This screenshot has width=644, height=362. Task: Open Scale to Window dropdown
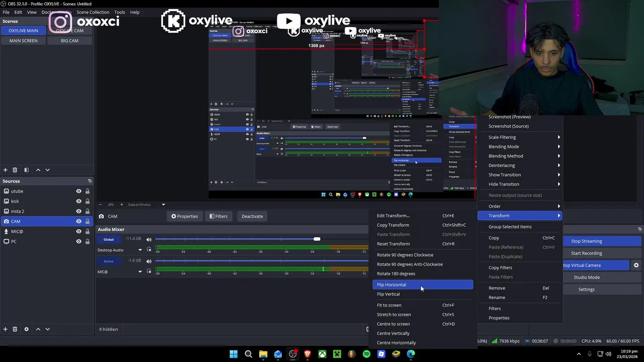146,205
